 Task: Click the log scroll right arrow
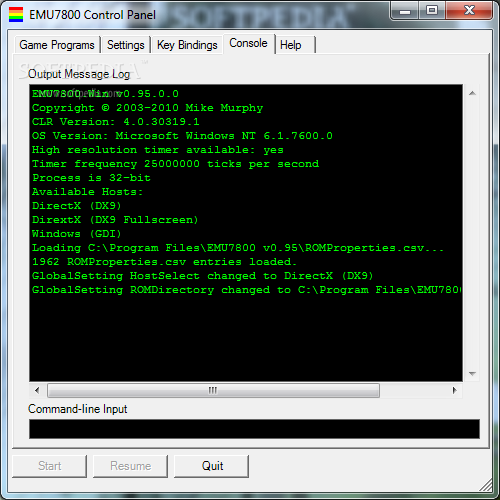pyautogui.click(x=455, y=390)
